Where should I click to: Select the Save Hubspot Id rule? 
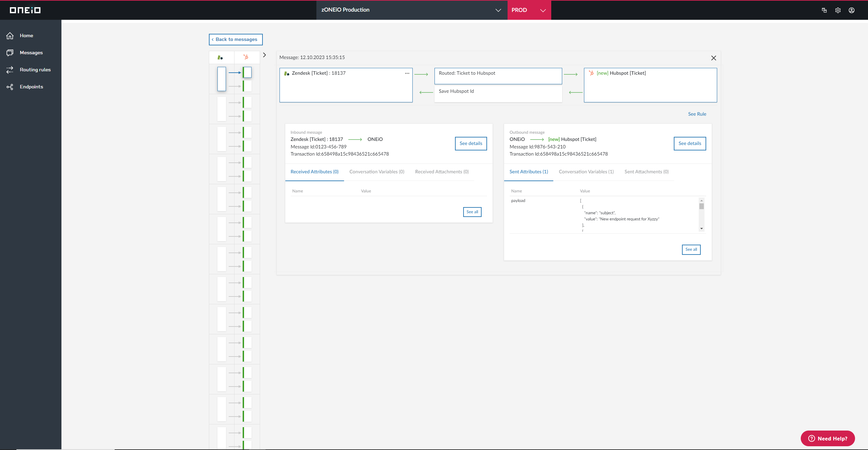tap(498, 94)
